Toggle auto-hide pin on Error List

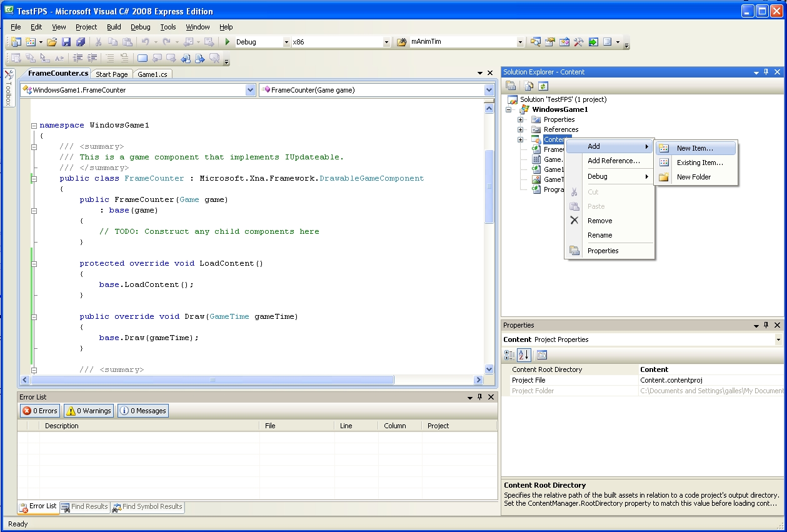480,397
